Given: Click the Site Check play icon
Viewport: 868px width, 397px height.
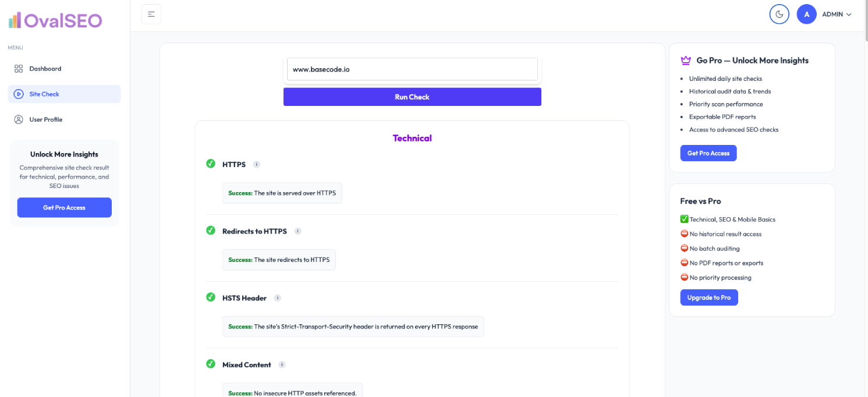Looking at the screenshot, I should pyautogui.click(x=19, y=94).
